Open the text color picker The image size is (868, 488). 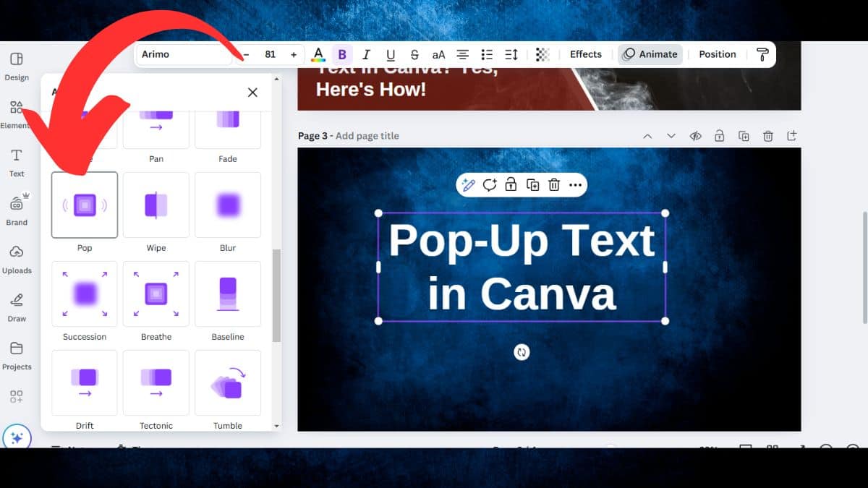(x=318, y=54)
